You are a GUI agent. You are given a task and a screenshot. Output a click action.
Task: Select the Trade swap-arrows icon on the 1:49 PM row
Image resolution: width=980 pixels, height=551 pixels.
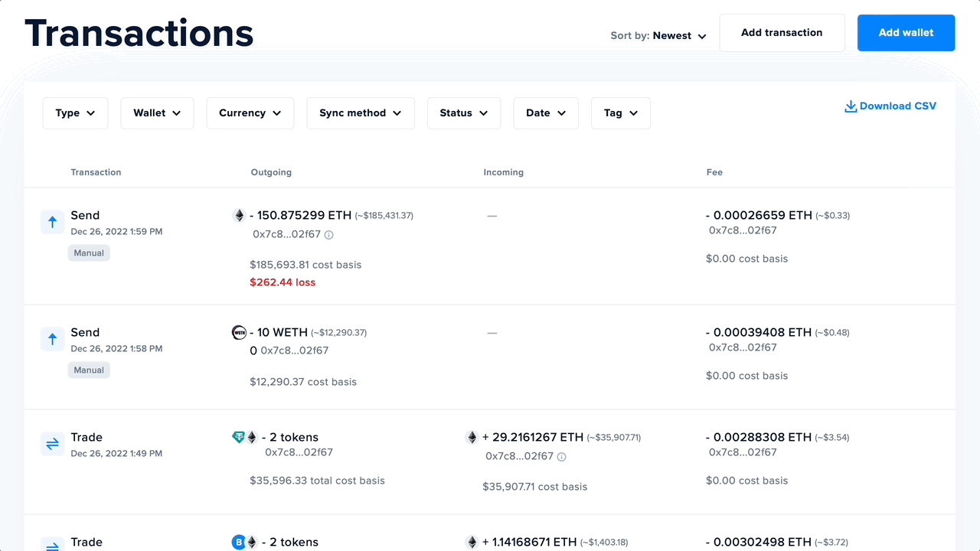click(x=51, y=444)
